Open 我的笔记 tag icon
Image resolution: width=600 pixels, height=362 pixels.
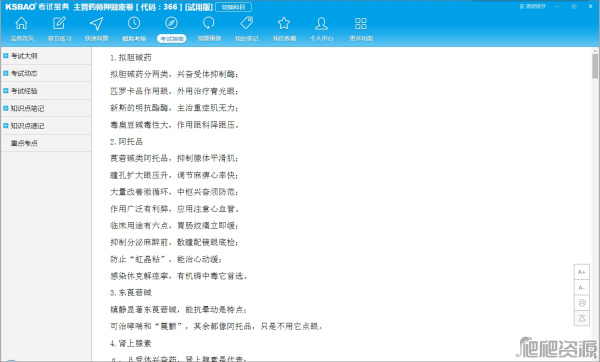point(246,23)
